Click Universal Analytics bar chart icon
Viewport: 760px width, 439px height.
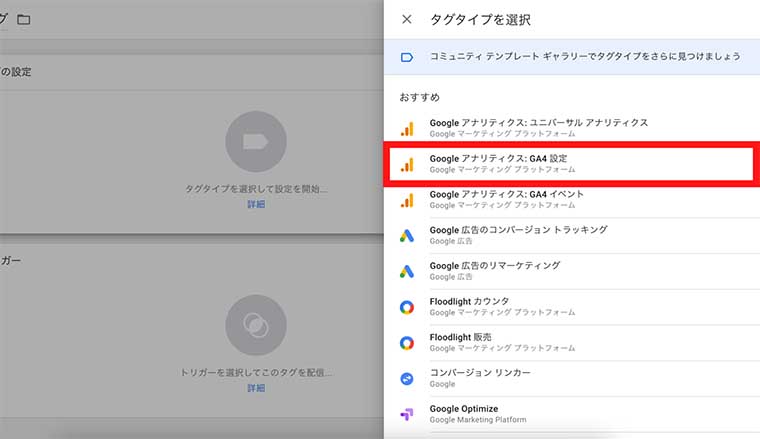[x=407, y=129]
